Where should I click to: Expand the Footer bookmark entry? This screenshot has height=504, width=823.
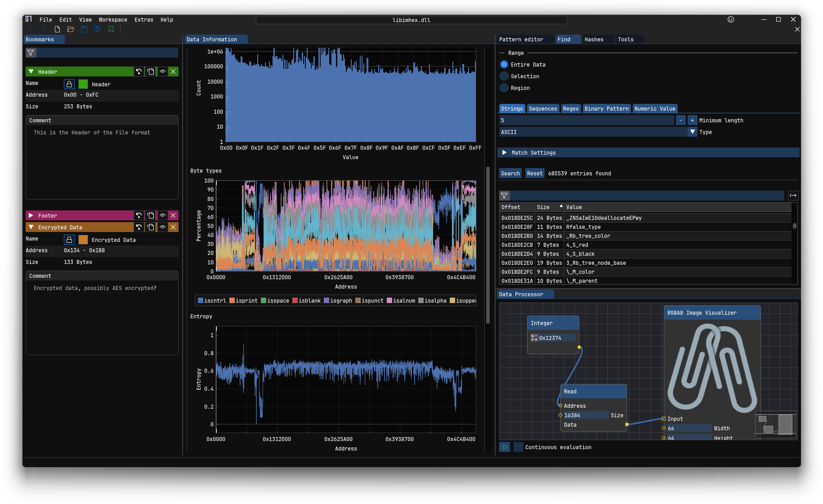31,215
